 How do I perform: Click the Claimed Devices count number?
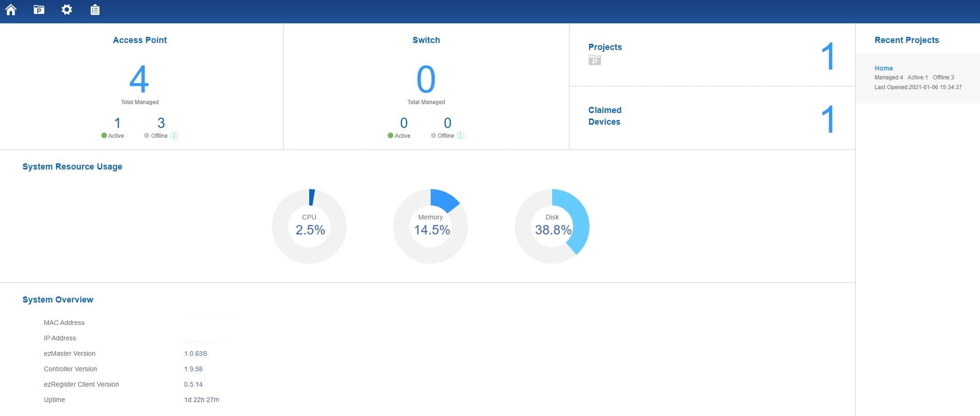828,120
